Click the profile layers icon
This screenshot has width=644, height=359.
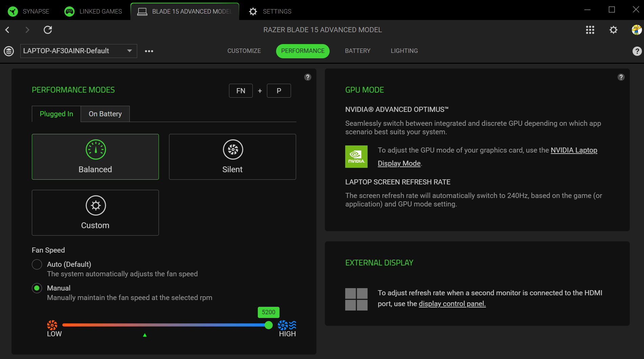tap(9, 51)
